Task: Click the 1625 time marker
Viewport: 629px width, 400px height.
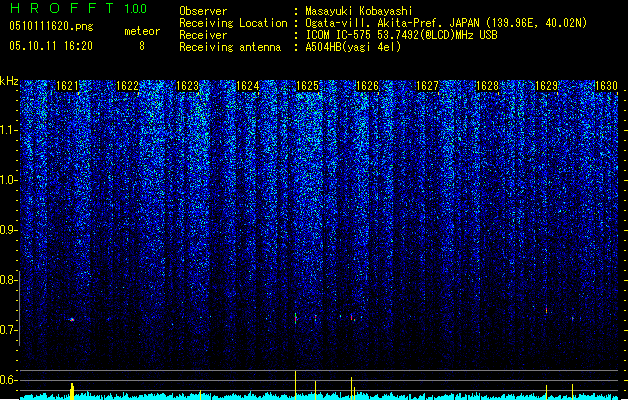Action: click(307, 86)
